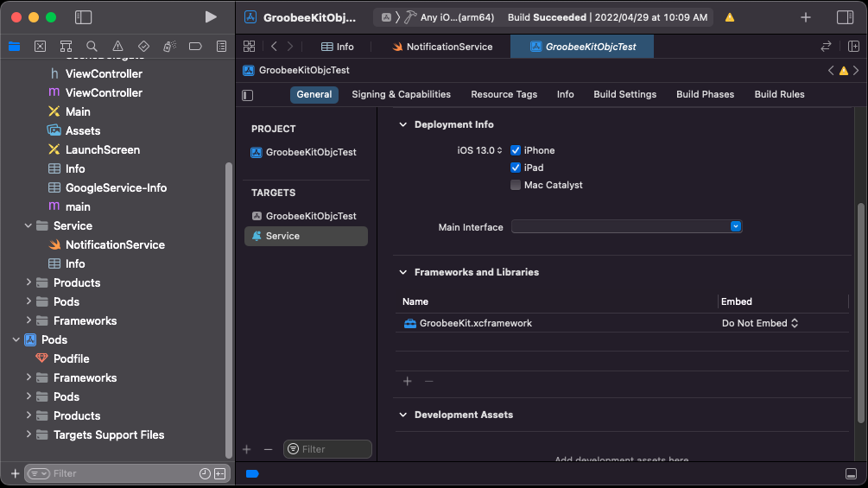Open GoogleService-Info plist in navigator
The height and width of the screenshot is (488, 868).
[x=116, y=187]
